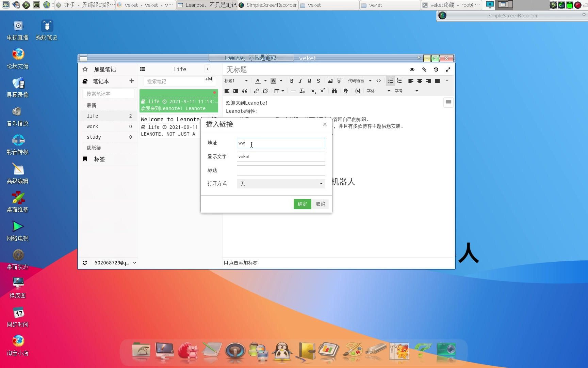Open the 标题1 heading format dropdown
This screenshot has height=368, width=588.
[236, 81]
